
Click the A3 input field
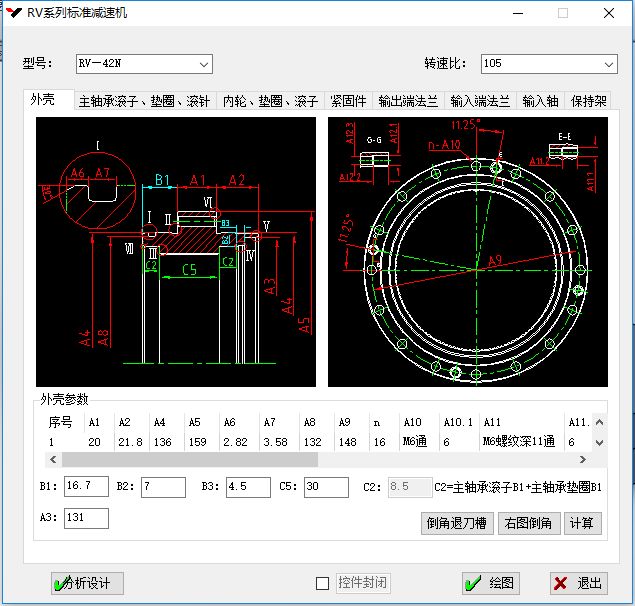(x=86, y=518)
